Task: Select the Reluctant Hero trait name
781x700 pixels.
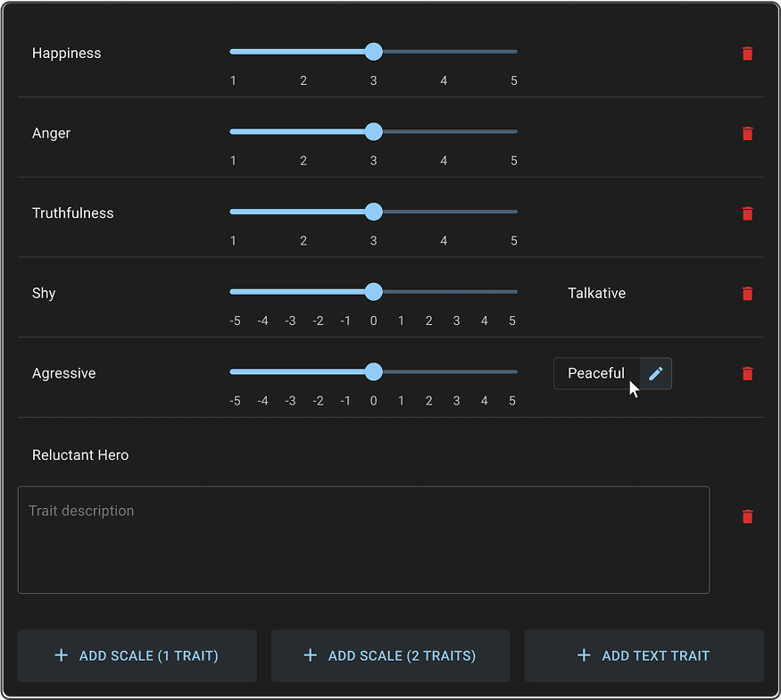Action: pos(80,455)
